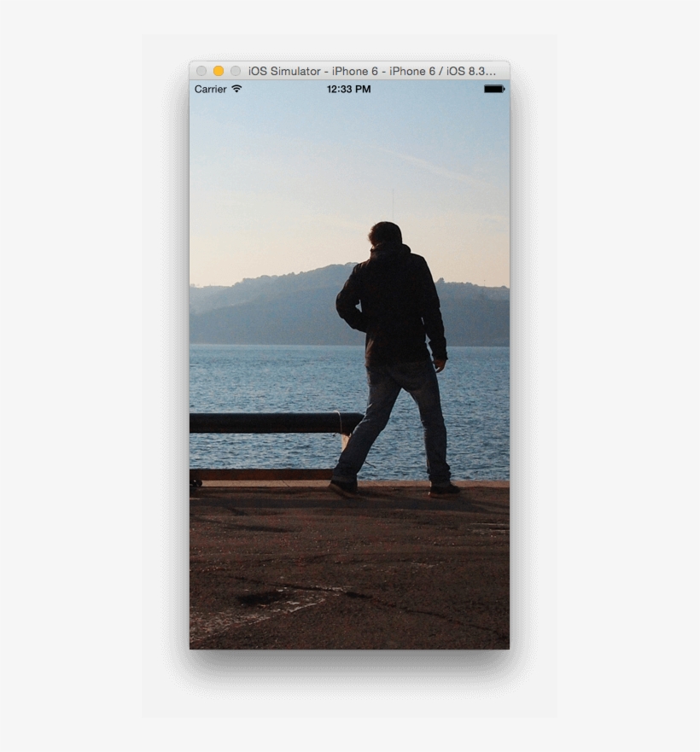Image resolution: width=700 pixels, height=752 pixels.
Task: Tap the Carrier label in status bar
Action: click(211, 90)
